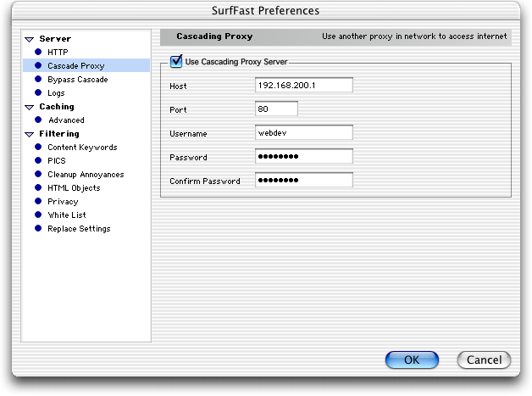Click the blue bullet beside PICS

coord(38,160)
